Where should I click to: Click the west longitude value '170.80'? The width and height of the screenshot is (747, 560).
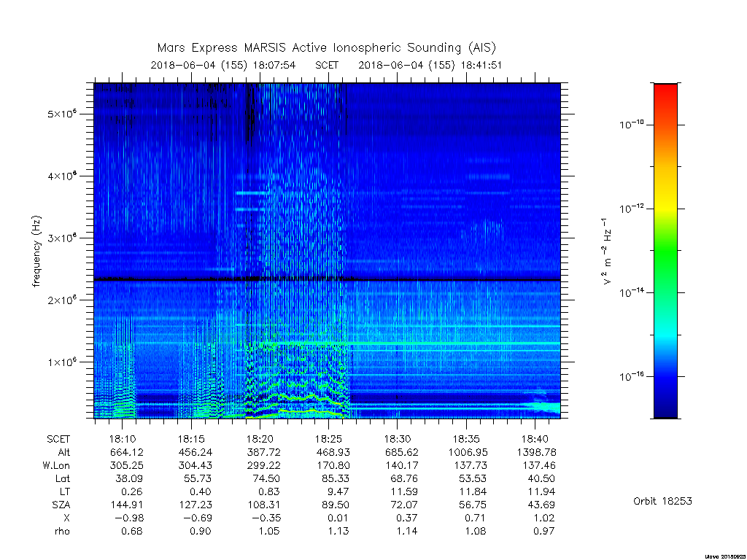click(x=333, y=465)
